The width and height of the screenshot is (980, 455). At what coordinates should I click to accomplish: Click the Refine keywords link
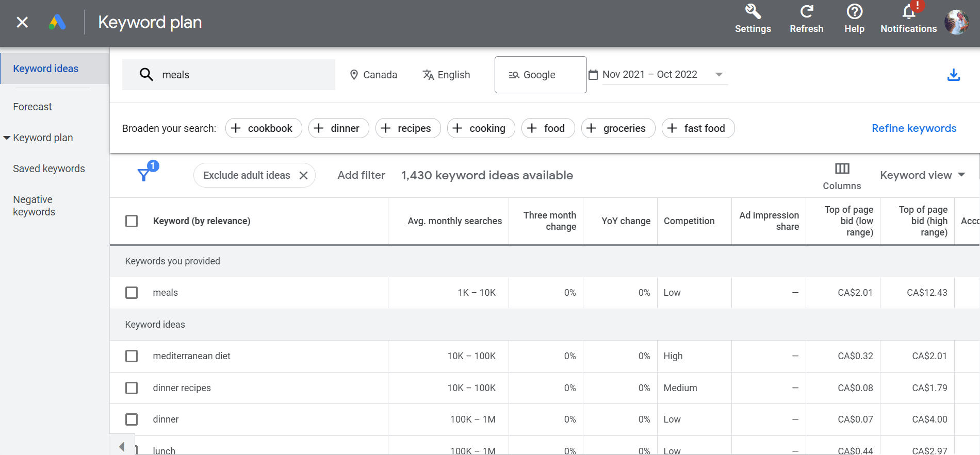point(913,128)
